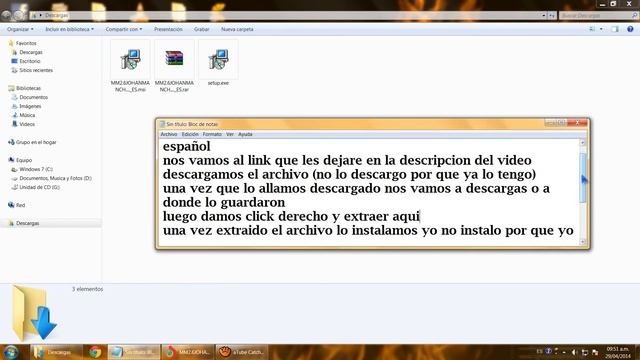
Task: Click the volume icon in system tray
Action: click(x=574, y=352)
